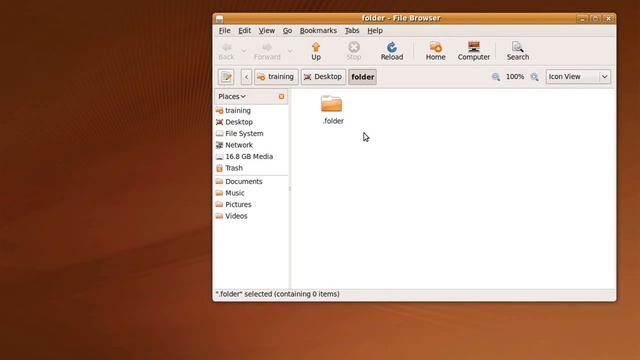Open Computer from the toolbar
This screenshot has height=360, width=640.
(x=473, y=51)
